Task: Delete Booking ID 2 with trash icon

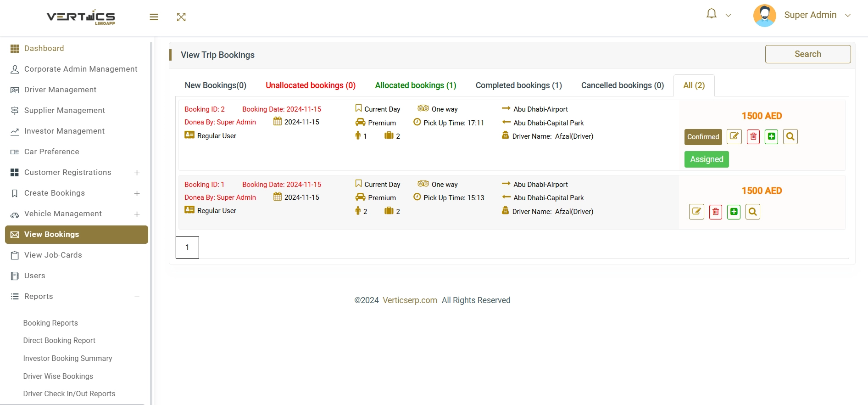Action: tap(753, 136)
